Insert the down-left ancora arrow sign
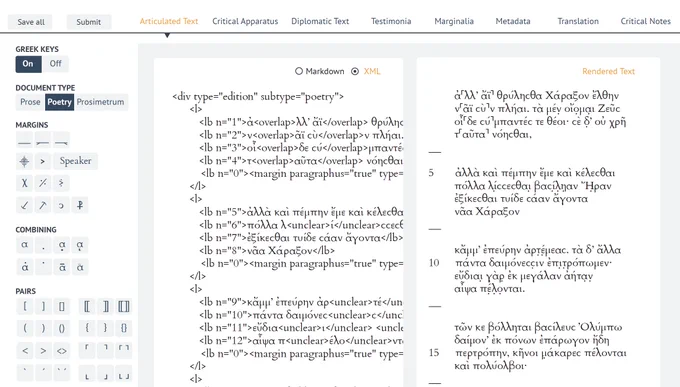This screenshot has height=387, width=680. pos(24,205)
